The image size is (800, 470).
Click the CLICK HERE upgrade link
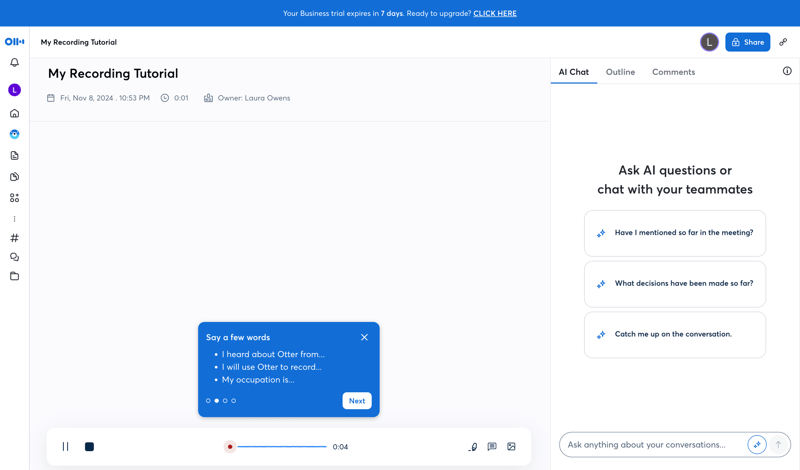click(x=495, y=13)
